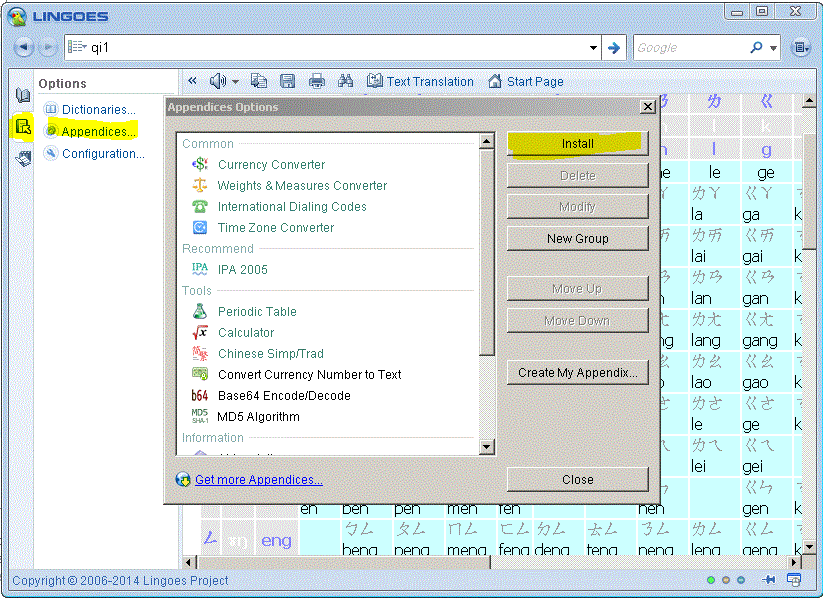Click Create My Appendix button

(577, 372)
